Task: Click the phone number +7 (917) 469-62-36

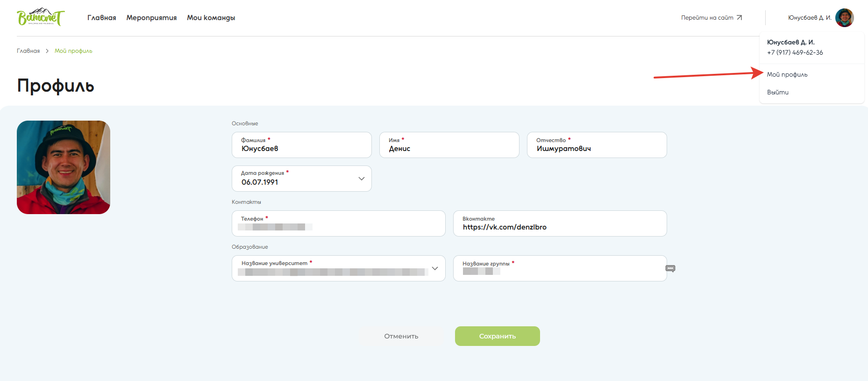Action: [x=795, y=52]
